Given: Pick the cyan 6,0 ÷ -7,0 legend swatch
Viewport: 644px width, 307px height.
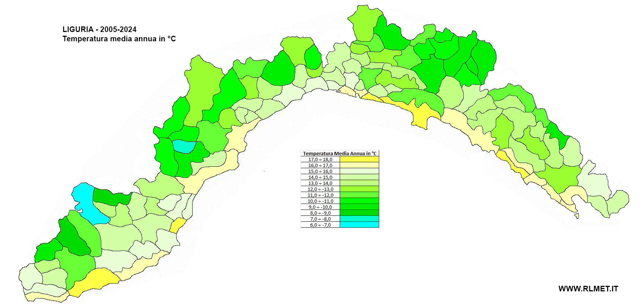Looking at the screenshot, I should 359,225.
